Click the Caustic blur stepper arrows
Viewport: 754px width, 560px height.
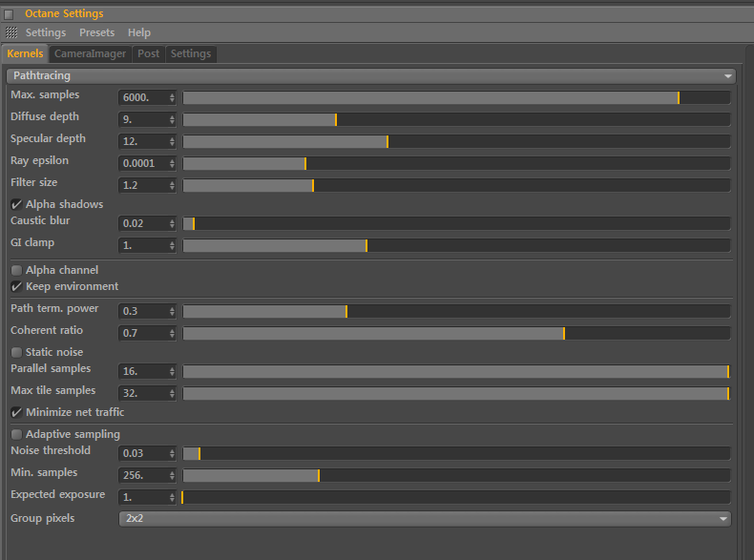tap(172, 223)
